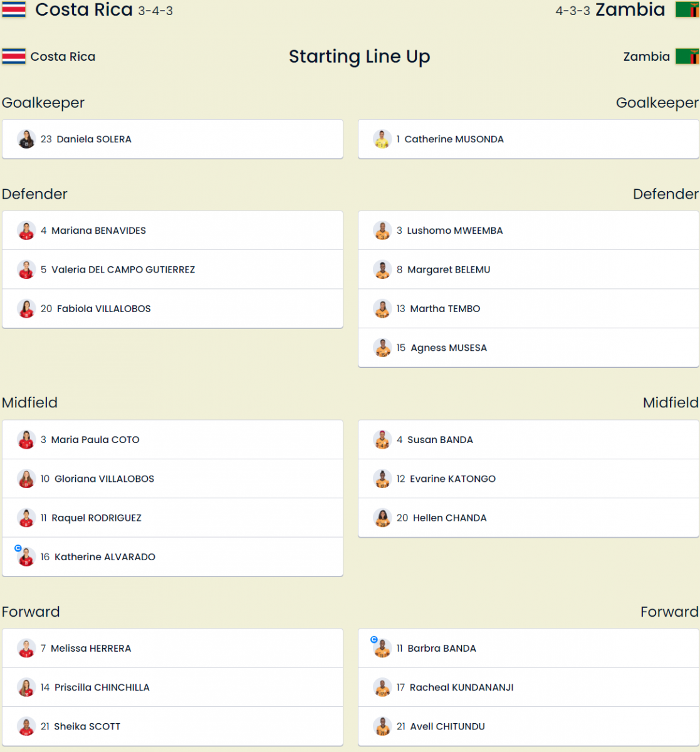Click the avatar of Lushomo Mweemba
Image resolution: width=700 pixels, height=752 pixels.
(x=382, y=231)
